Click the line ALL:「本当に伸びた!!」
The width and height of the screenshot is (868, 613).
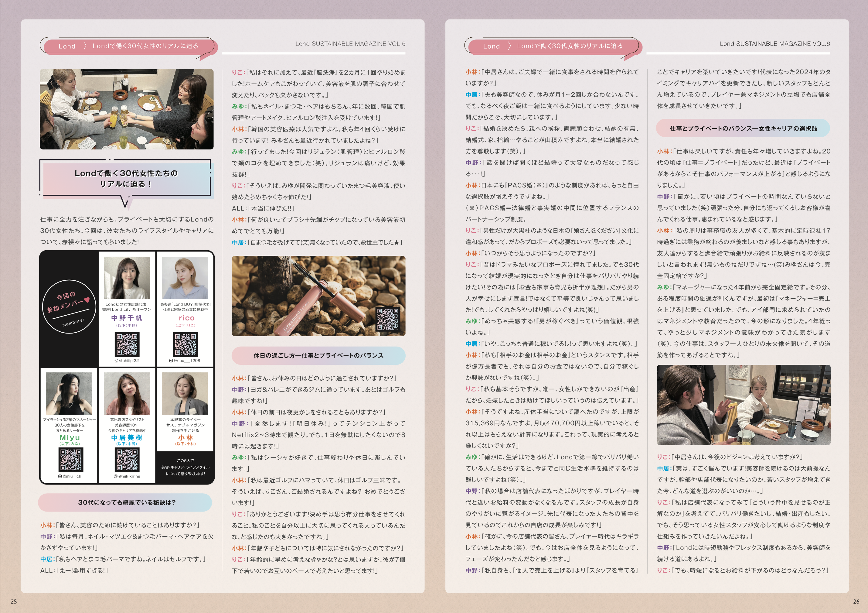coord(264,208)
